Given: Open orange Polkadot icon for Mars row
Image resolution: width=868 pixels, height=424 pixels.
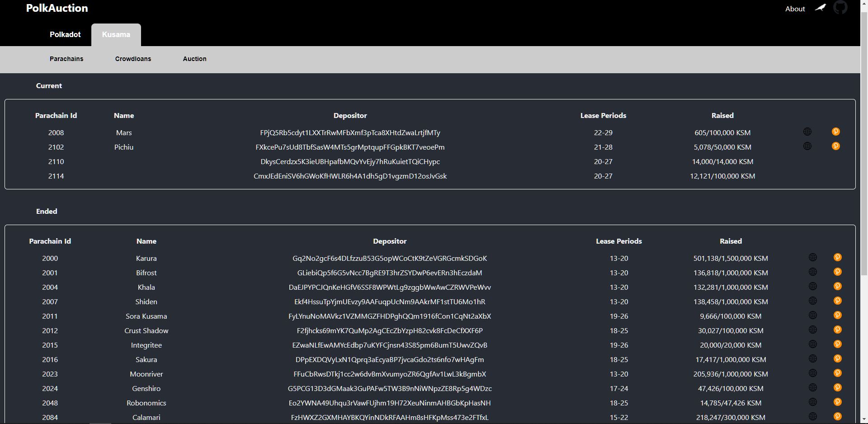Looking at the screenshot, I should [x=836, y=132].
